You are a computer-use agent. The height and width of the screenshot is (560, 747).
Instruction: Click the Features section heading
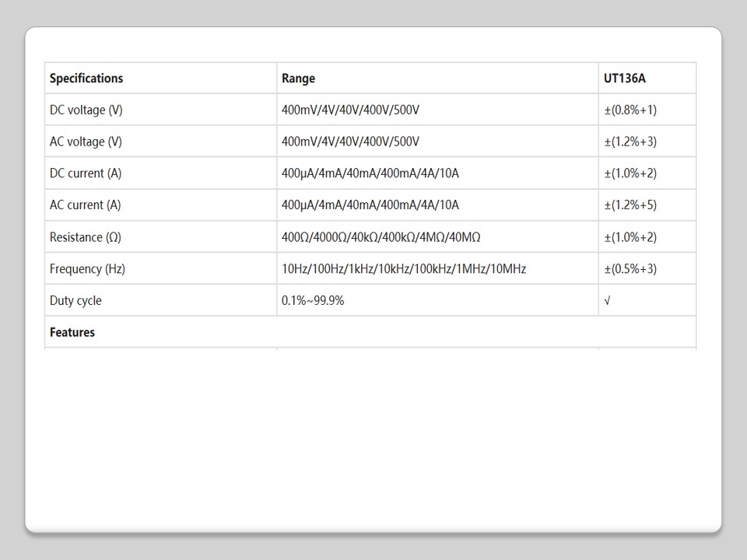point(72,332)
